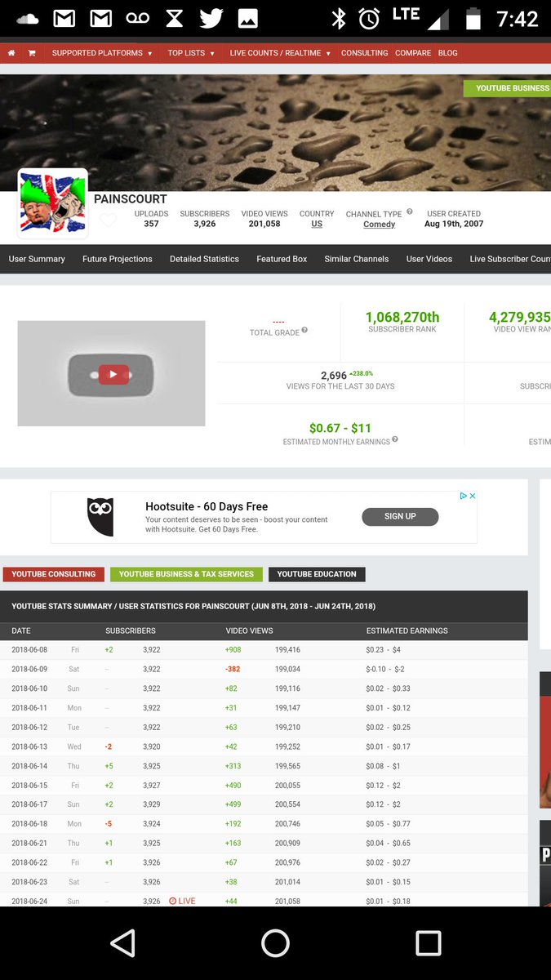Tap the 200,055 video views total
The height and width of the screenshot is (980, 551).
(287, 785)
